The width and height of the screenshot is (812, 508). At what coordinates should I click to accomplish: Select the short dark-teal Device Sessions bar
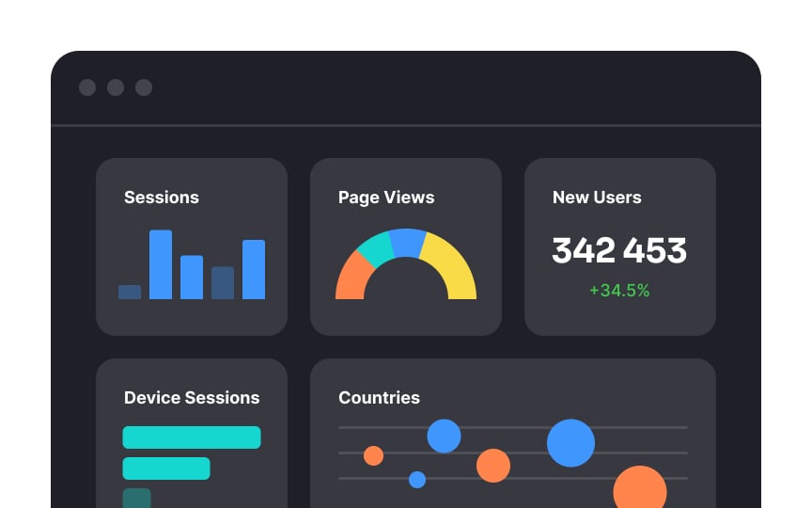point(136,499)
